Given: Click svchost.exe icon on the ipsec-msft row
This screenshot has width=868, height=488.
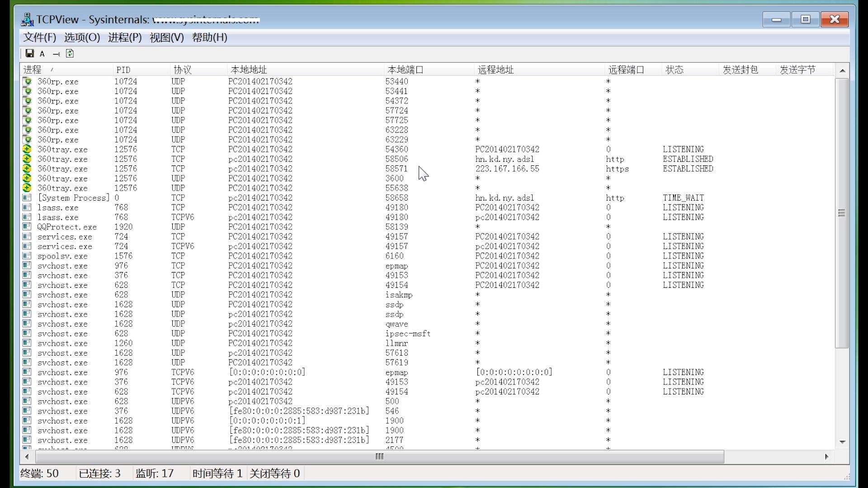Looking at the screenshot, I should click(x=27, y=333).
